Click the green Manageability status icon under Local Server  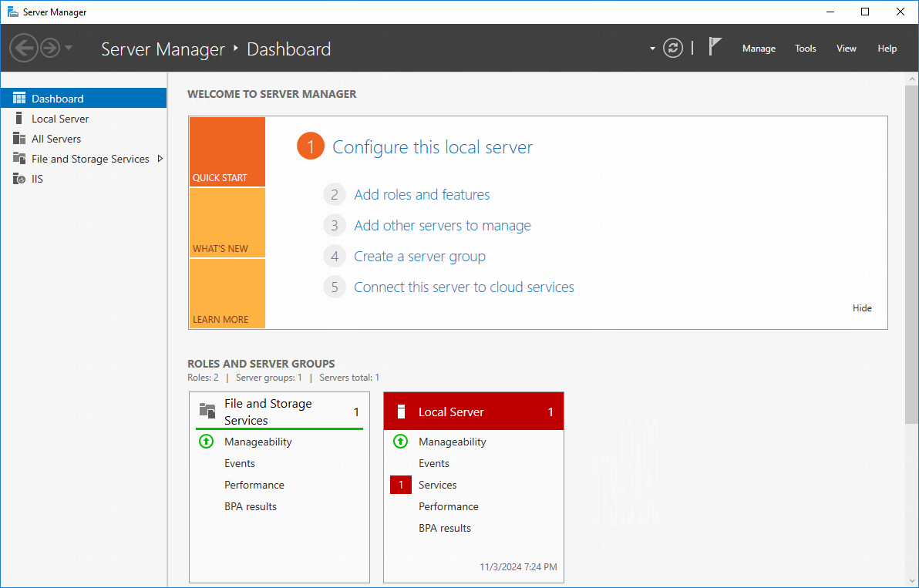coord(400,441)
